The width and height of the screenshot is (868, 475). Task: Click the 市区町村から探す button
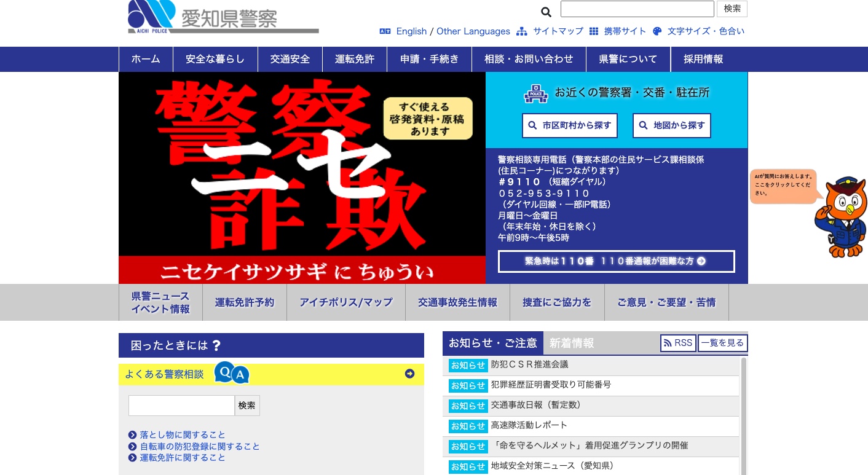click(570, 125)
